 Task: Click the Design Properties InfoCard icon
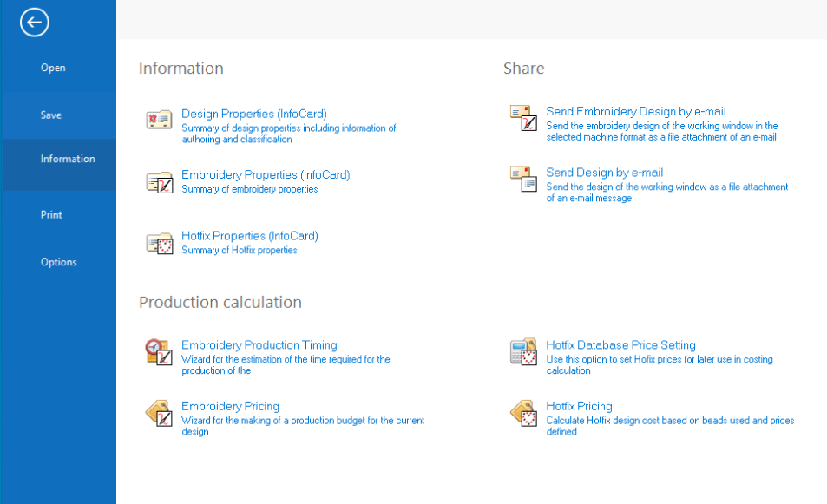tap(159, 121)
